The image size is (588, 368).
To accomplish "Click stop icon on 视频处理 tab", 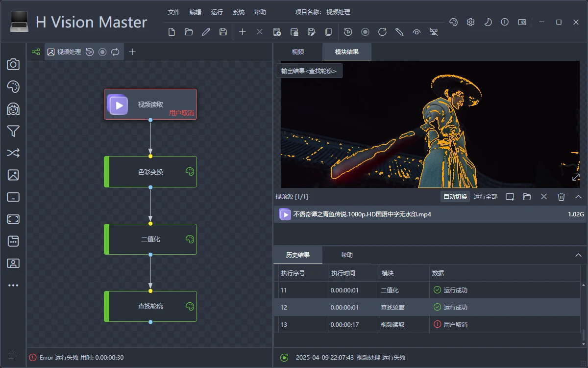I will tap(102, 52).
